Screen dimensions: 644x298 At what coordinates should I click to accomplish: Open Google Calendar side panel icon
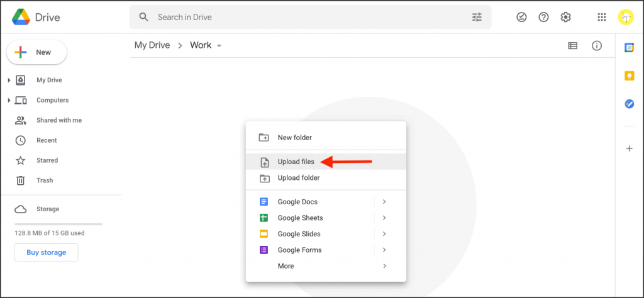[629, 48]
